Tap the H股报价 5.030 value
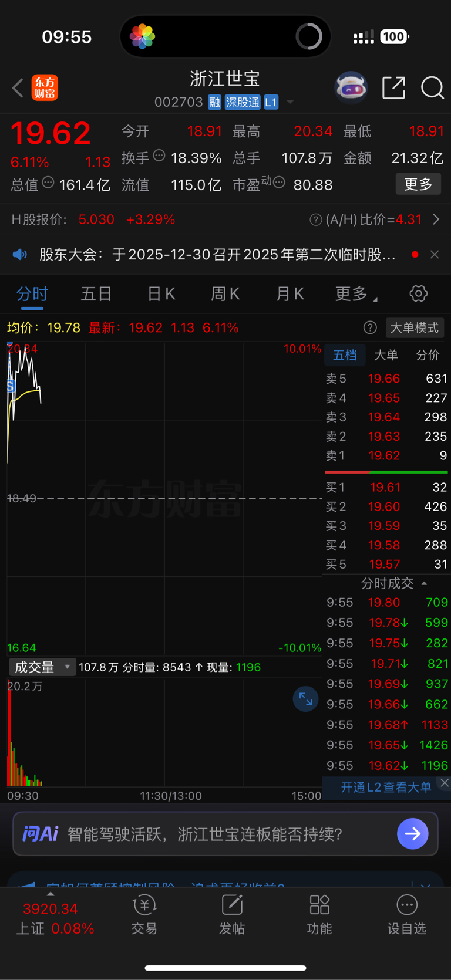Image resolution: width=451 pixels, height=980 pixels. tap(96, 219)
